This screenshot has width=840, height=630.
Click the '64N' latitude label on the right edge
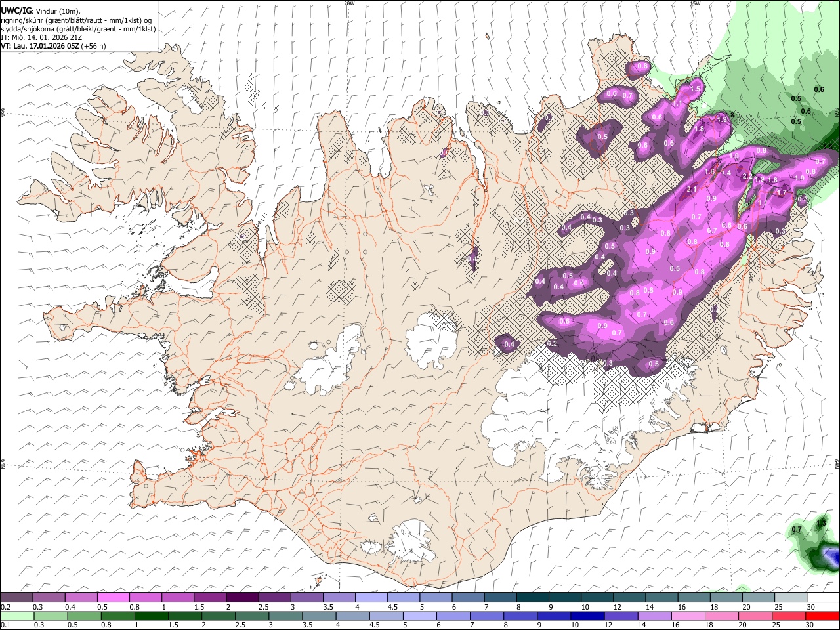[x=837, y=463]
